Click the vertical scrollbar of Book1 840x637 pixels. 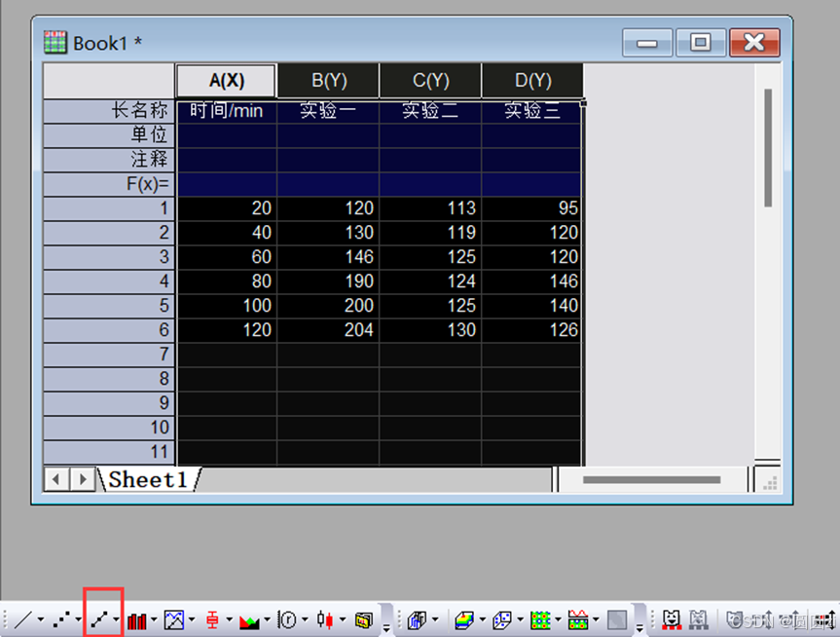[768, 148]
